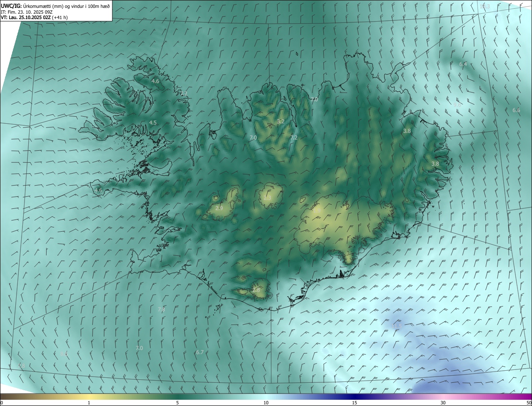Click the 3.2 value label on the map
This screenshot has width=532, height=406.
pyautogui.click(x=281, y=122)
